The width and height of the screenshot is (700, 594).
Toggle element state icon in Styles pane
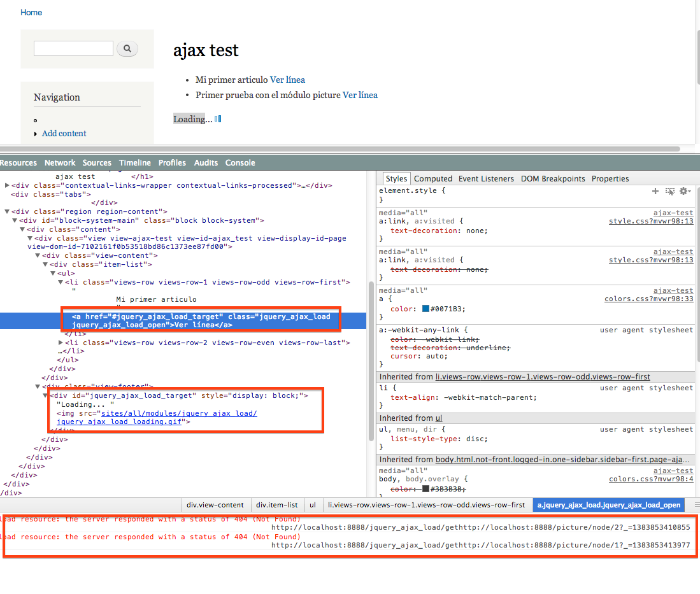click(x=669, y=191)
